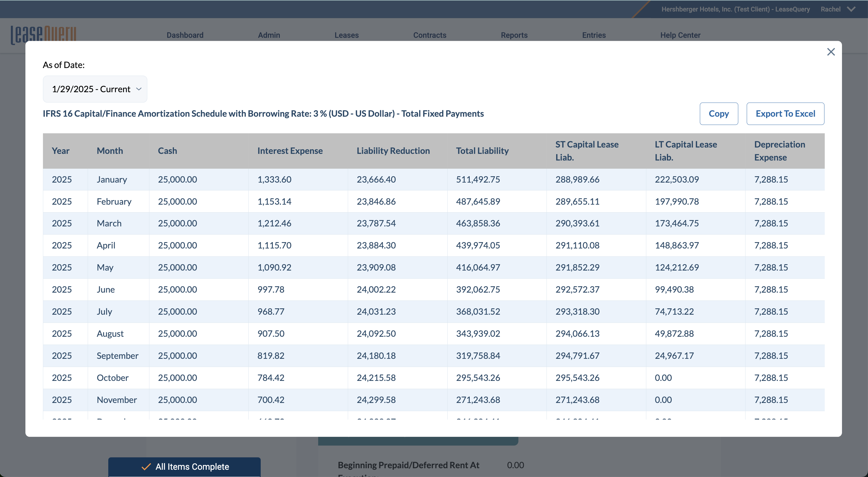Image resolution: width=868 pixels, height=477 pixels.
Task: Go to the Leases menu
Action: coord(346,35)
